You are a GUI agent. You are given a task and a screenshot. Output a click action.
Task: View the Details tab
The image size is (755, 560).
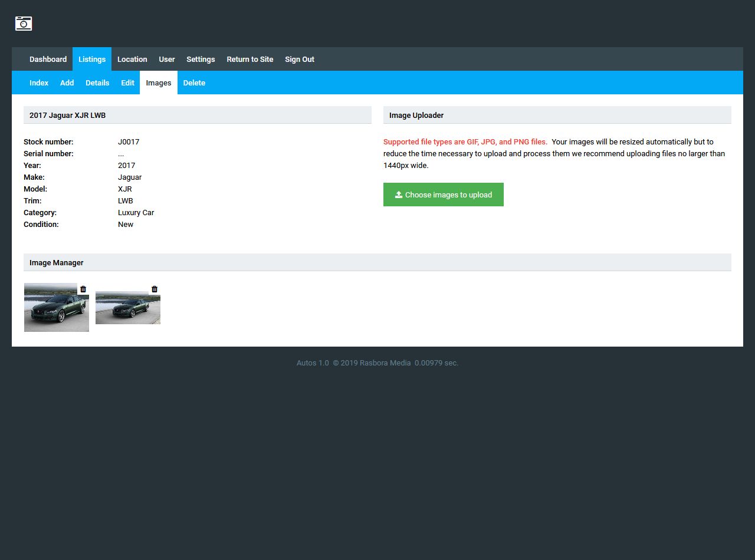click(x=97, y=83)
